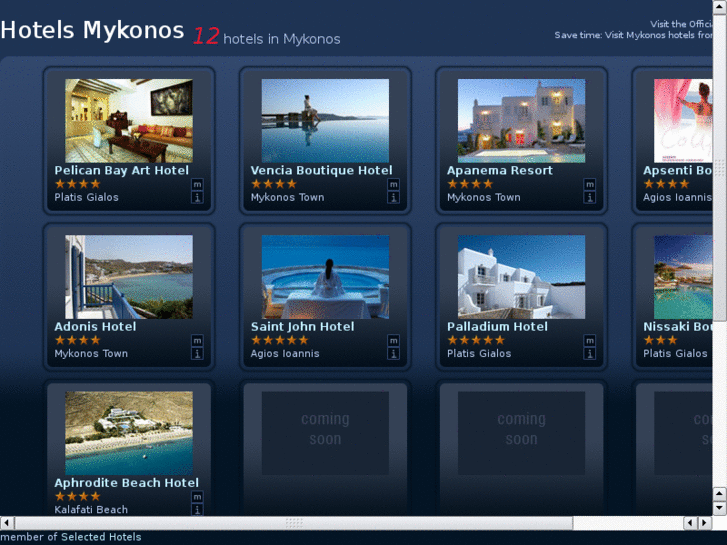Click the Hotels Mykonos page heading
The height and width of the screenshot is (545, 727).
click(92, 31)
